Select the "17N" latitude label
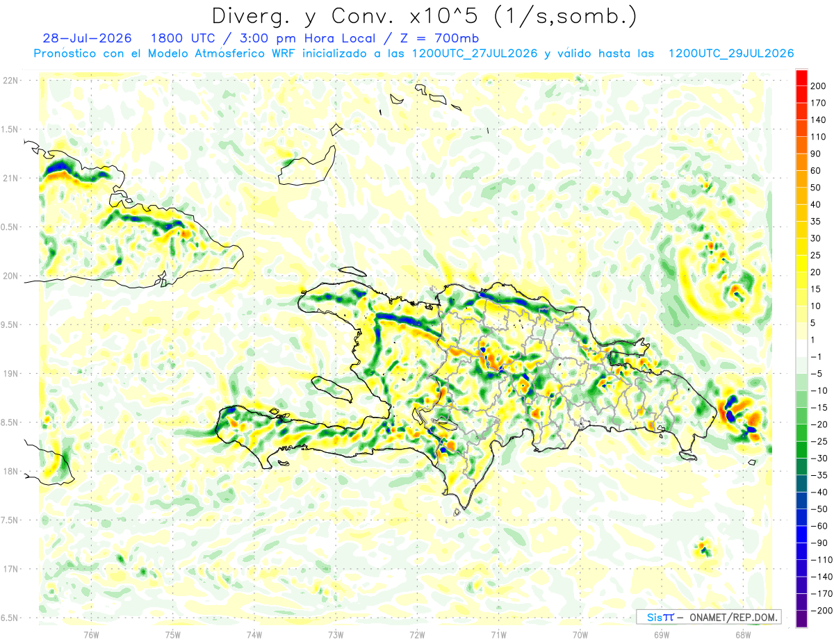Screen dimensions: 834x644 tap(10, 569)
